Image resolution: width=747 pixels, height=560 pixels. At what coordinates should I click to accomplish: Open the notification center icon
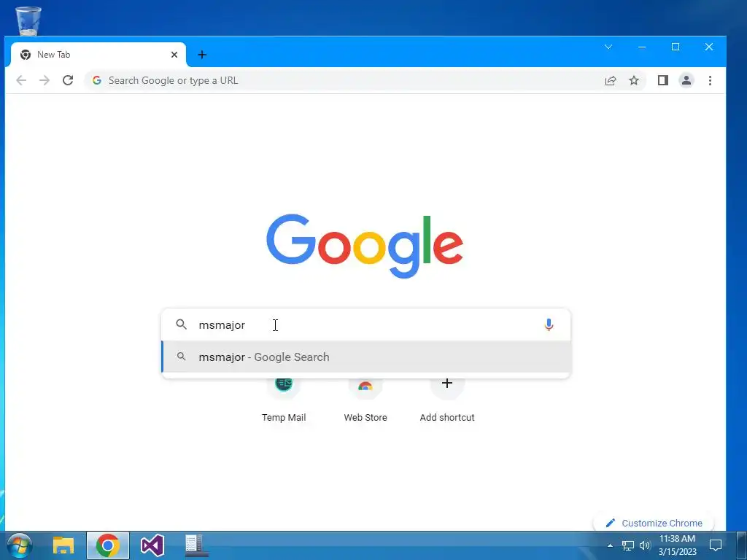tap(716, 545)
